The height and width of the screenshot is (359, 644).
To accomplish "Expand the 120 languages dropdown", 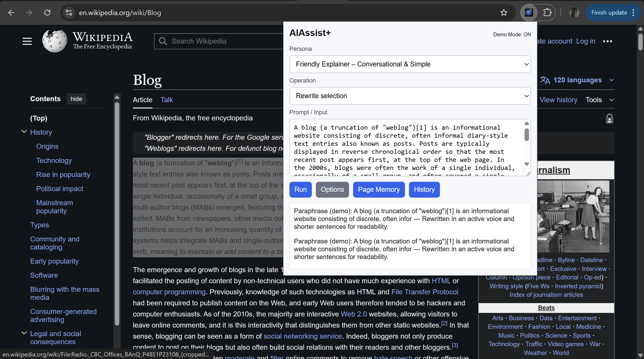I will click(x=577, y=80).
